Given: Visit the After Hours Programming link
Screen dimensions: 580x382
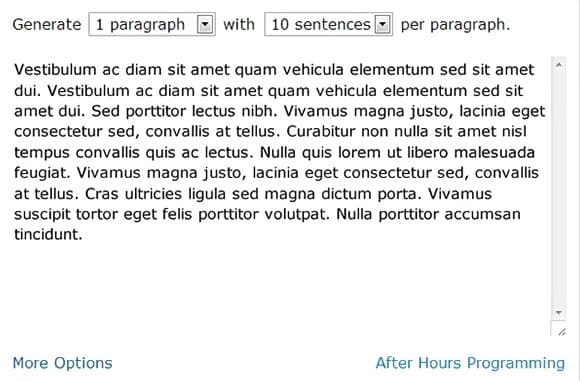Looking at the screenshot, I should click(470, 363).
